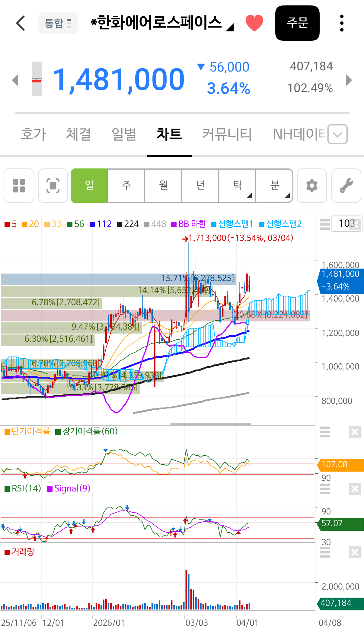
Task: Close the 거래량 volume panel
Action: tap(355, 552)
